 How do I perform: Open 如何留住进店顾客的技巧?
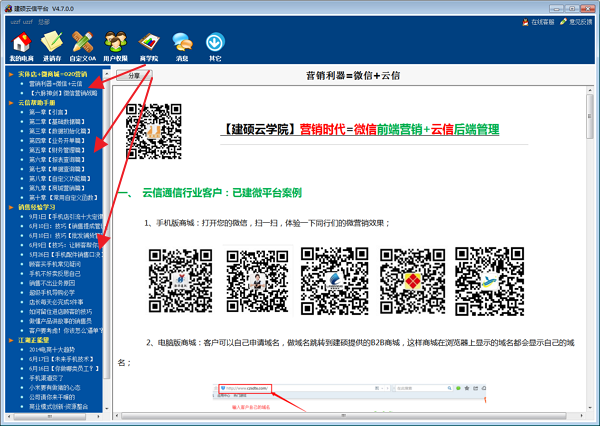click(60, 312)
